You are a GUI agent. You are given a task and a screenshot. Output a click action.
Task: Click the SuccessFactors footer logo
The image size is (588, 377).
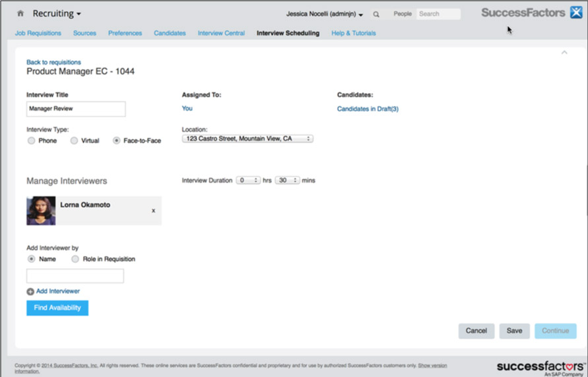point(541,366)
